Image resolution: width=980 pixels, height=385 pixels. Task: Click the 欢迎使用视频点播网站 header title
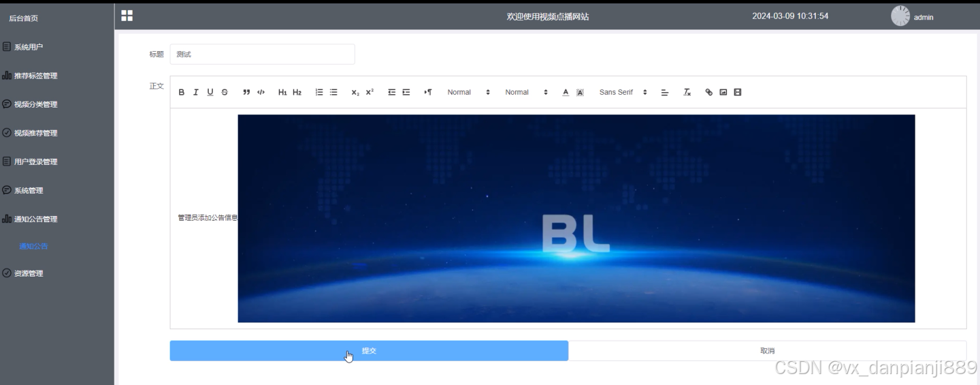tap(548, 16)
